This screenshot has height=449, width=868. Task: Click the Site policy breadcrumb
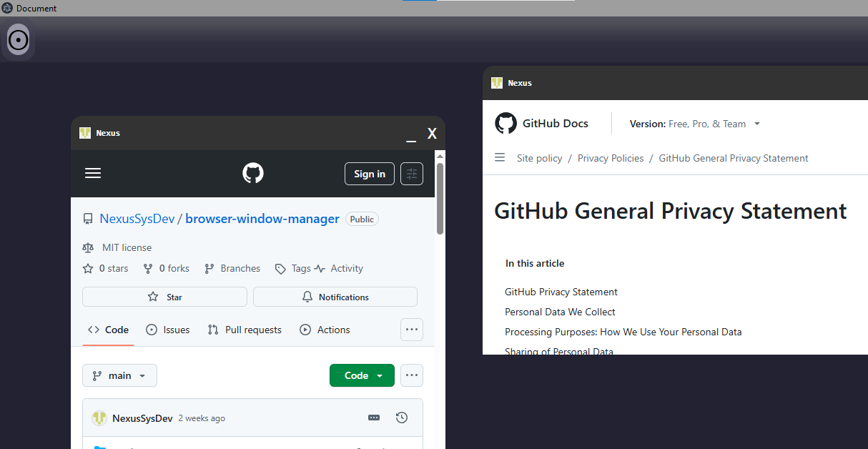(540, 158)
